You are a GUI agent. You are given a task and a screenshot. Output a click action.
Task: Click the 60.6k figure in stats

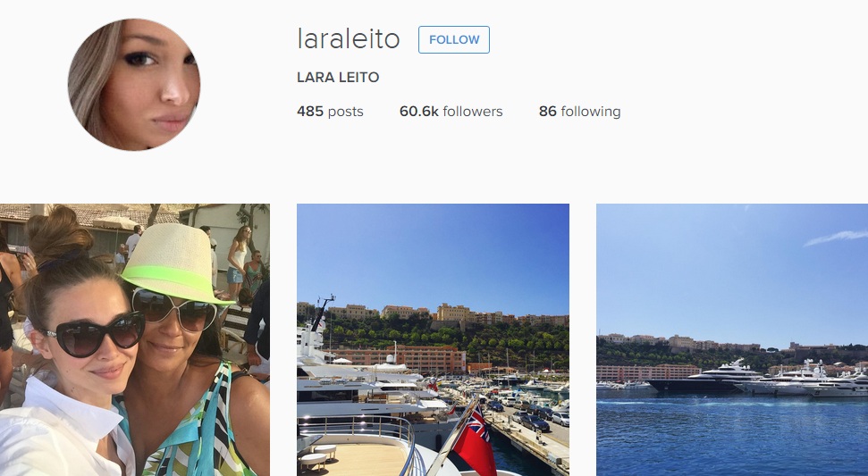coord(419,111)
